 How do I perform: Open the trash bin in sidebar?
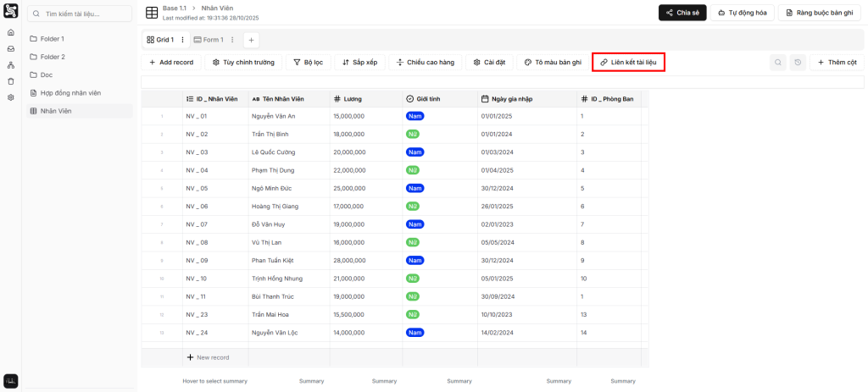point(11,81)
